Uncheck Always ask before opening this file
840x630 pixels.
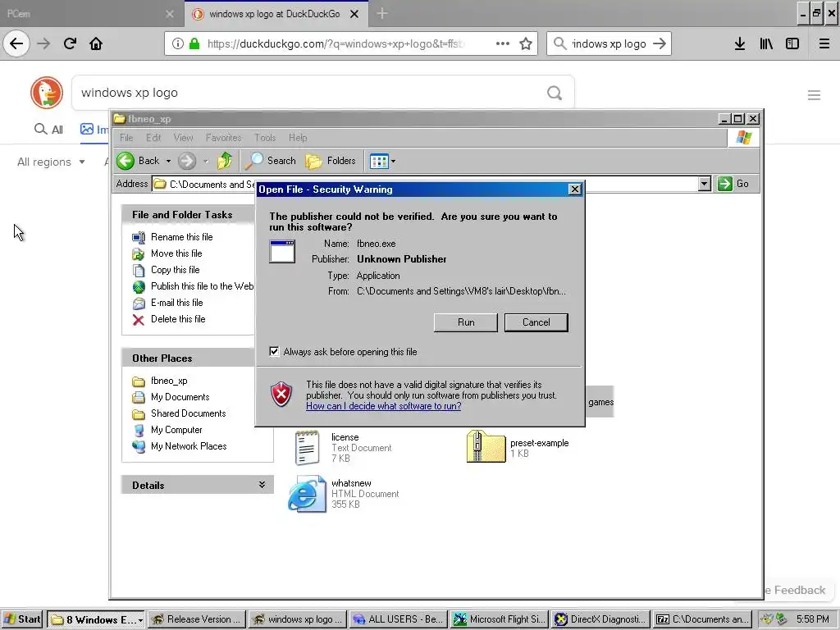pos(274,351)
